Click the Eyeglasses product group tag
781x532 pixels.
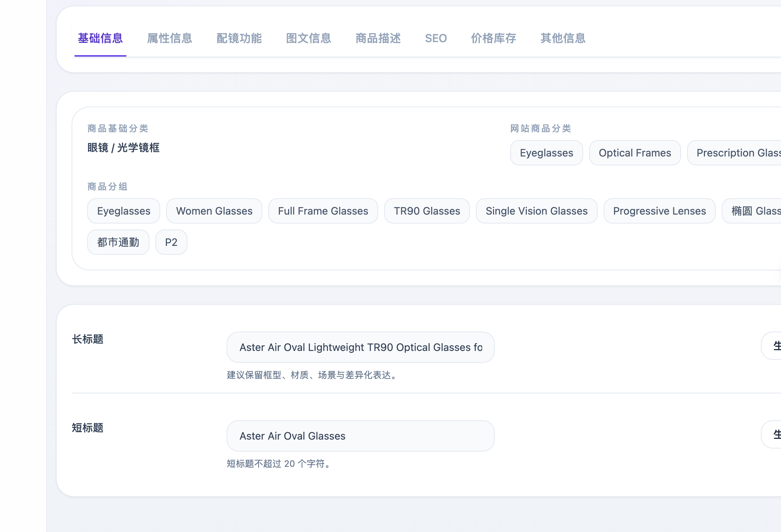[124, 211]
